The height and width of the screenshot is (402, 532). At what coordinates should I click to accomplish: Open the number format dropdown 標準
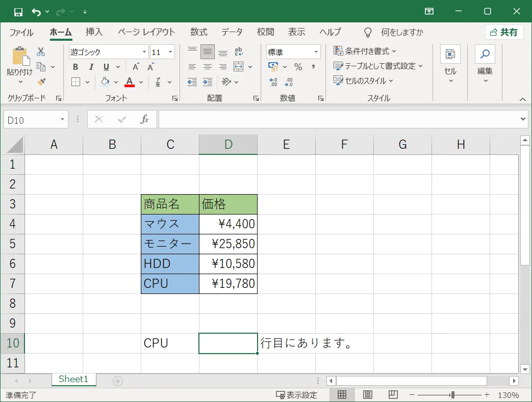[316, 52]
